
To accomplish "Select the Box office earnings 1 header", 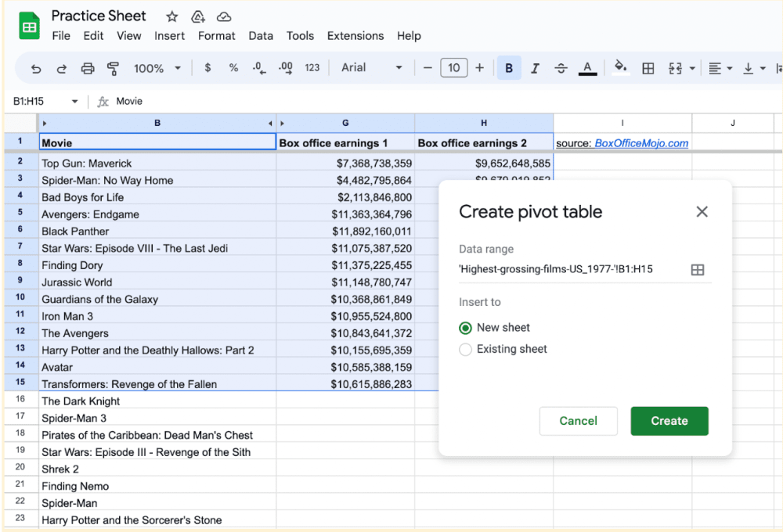I will tap(345, 142).
